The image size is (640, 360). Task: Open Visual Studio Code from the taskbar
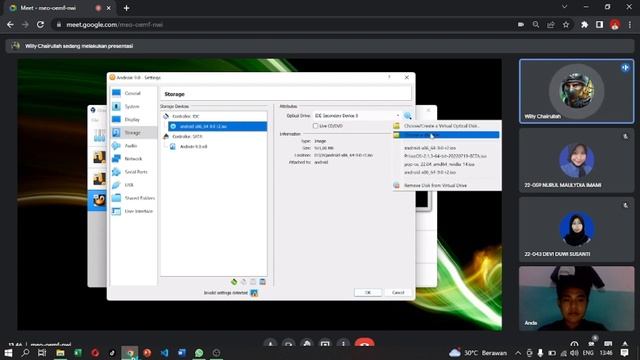(x=164, y=353)
